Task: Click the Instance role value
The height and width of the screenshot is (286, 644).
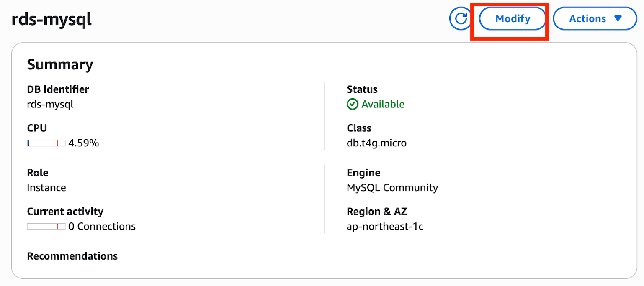Action: (46, 188)
